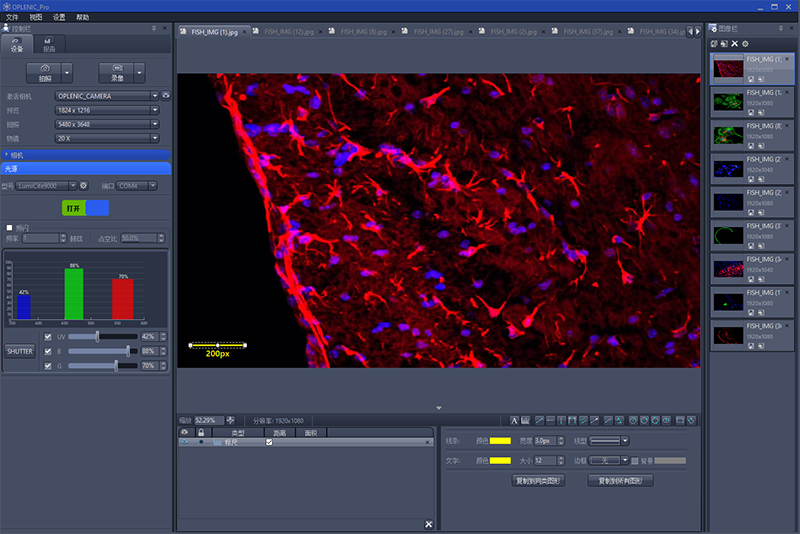Viewport: 800px width, 534px height.
Task: Open light source settings gear next to LumiCite9000
Action: point(84,185)
